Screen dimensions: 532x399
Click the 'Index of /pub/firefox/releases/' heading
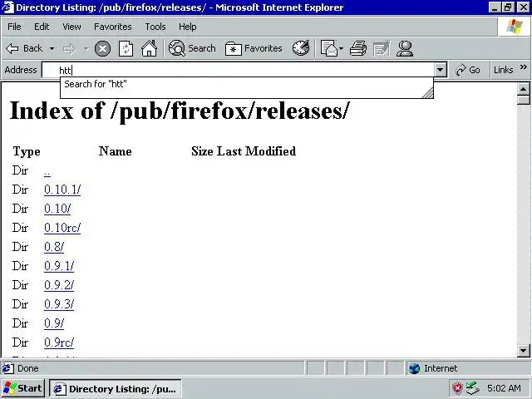click(x=180, y=111)
